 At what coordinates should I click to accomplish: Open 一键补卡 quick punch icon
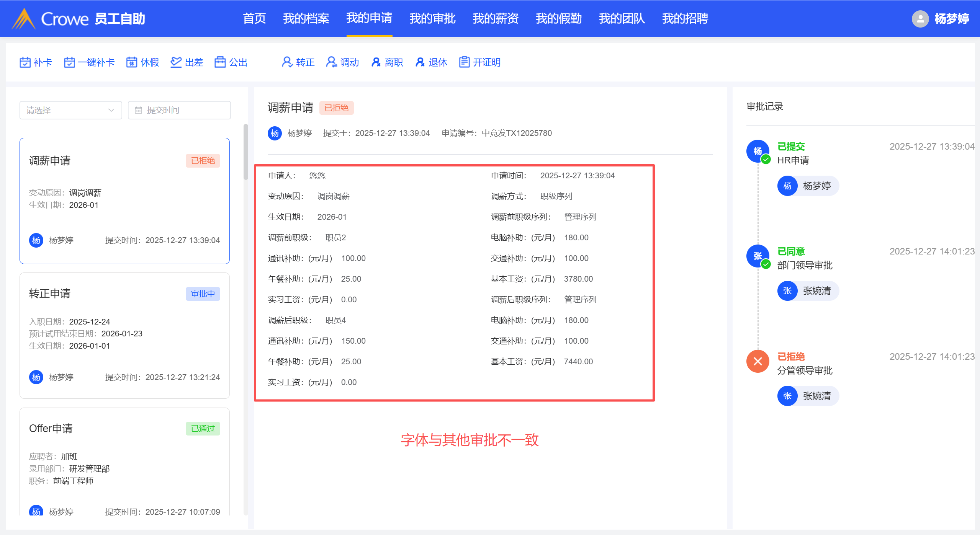click(69, 62)
